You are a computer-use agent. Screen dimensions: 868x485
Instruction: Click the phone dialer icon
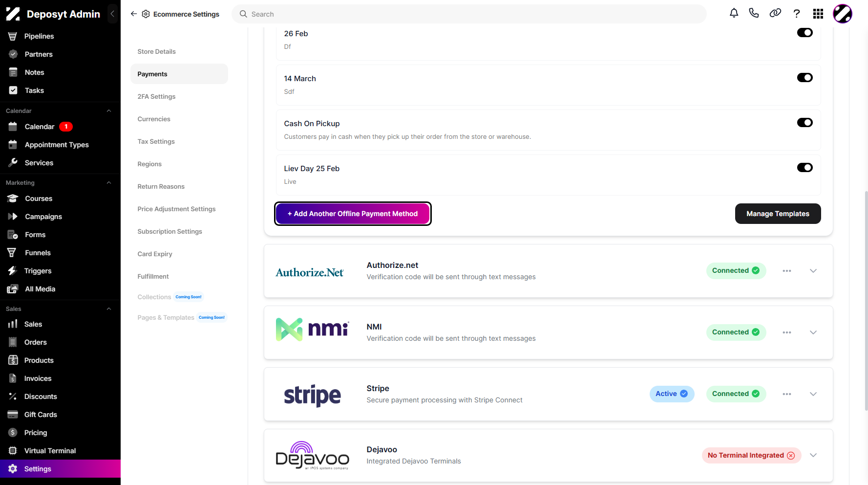754,14
